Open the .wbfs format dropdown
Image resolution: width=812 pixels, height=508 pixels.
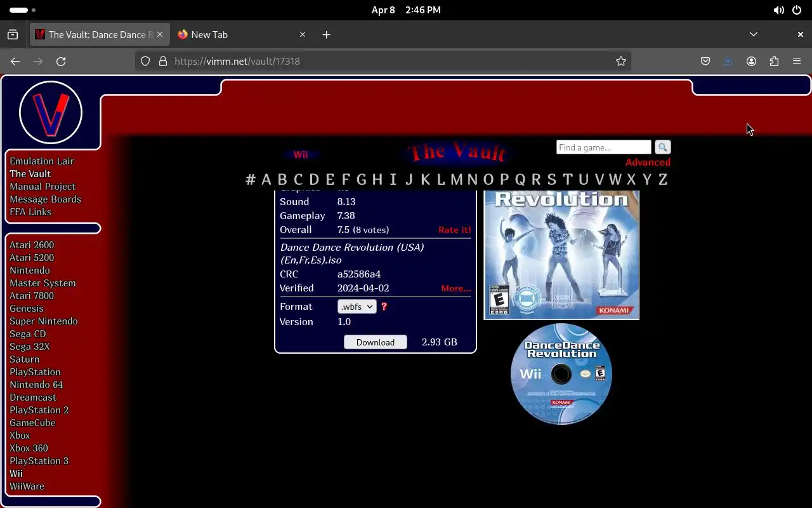(357, 306)
